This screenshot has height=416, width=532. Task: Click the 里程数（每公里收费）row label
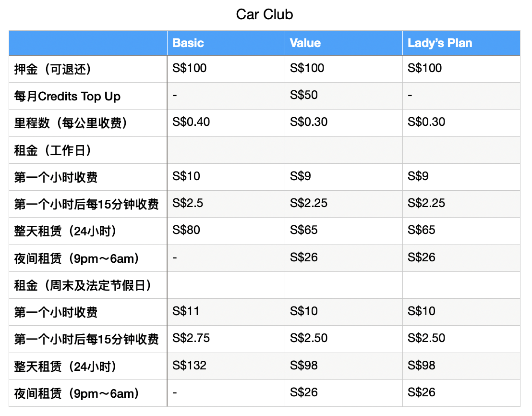[71, 123]
